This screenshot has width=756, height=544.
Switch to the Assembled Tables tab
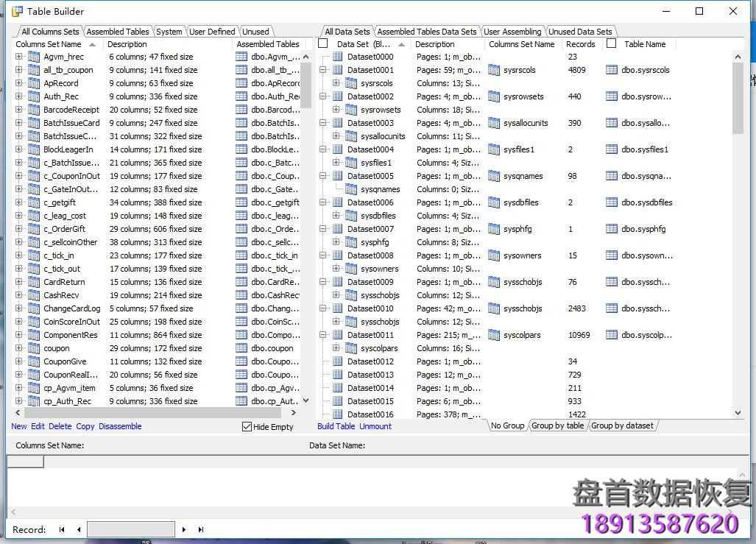[118, 32]
